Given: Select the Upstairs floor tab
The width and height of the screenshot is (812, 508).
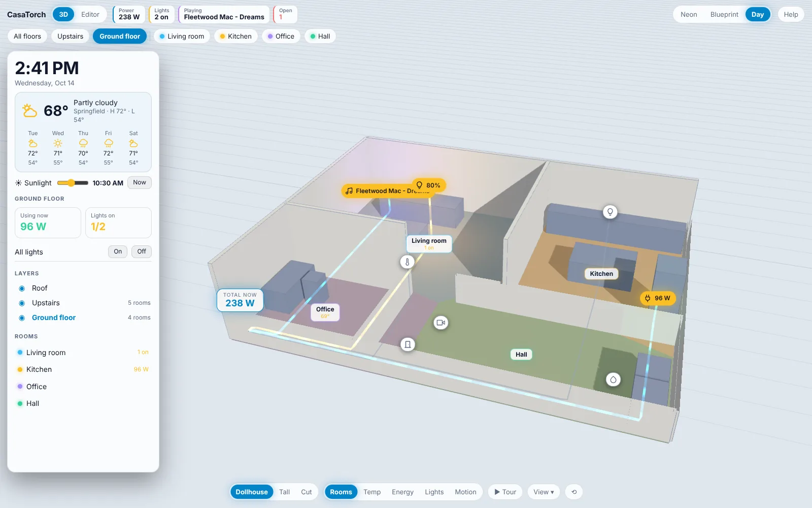Looking at the screenshot, I should (70, 37).
